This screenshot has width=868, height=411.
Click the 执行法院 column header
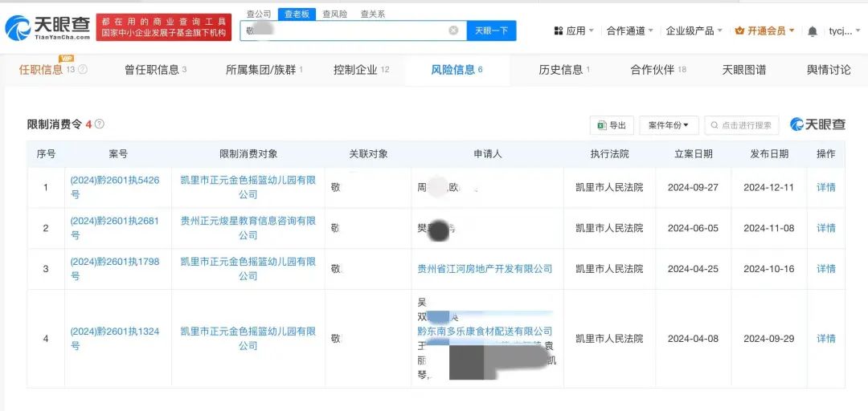coord(609,154)
